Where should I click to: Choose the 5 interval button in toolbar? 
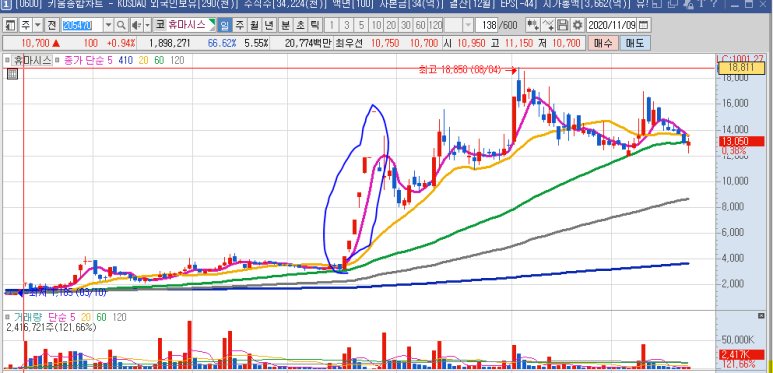tap(362, 25)
